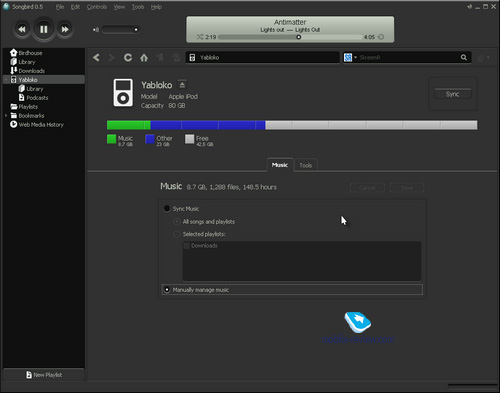Viewport: 500px width, 393px height.
Task: Click the green Music capacity segment
Action: click(129, 125)
